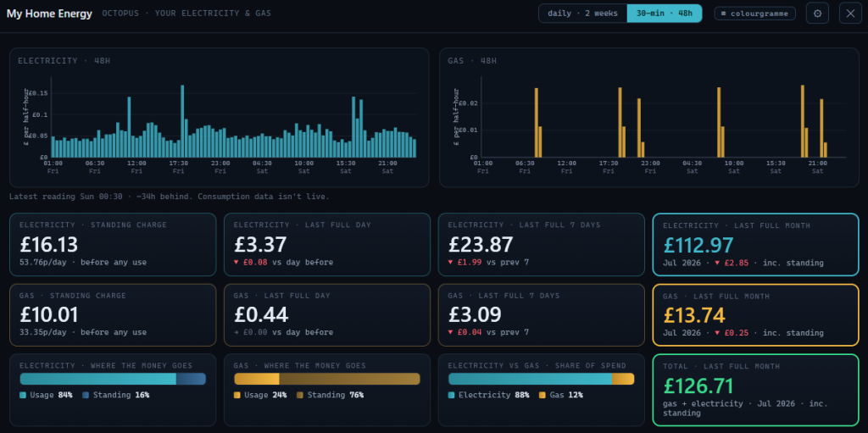Image resolution: width=868 pixels, height=433 pixels.
Task: Click the £23.87 electricity week value
Action: tap(481, 244)
